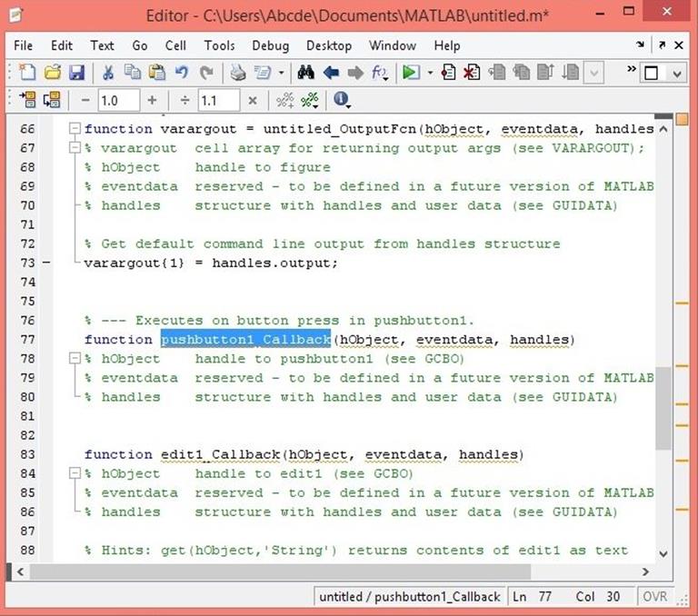698x616 pixels.
Task: Click the minus button to decrement cell value
Action: pyautogui.click(x=85, y=101)
